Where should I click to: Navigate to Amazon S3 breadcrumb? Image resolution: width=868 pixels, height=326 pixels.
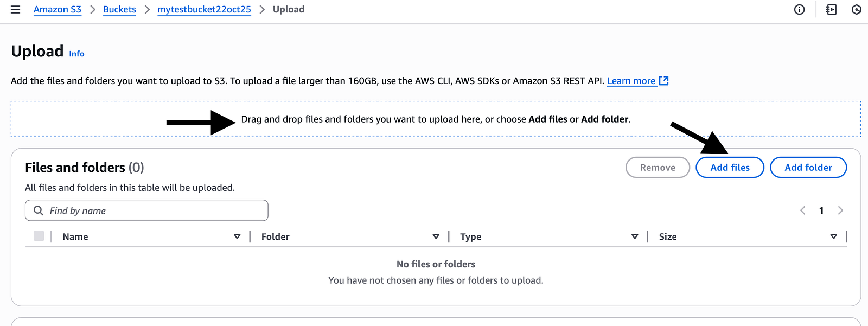tap(58, 10)
